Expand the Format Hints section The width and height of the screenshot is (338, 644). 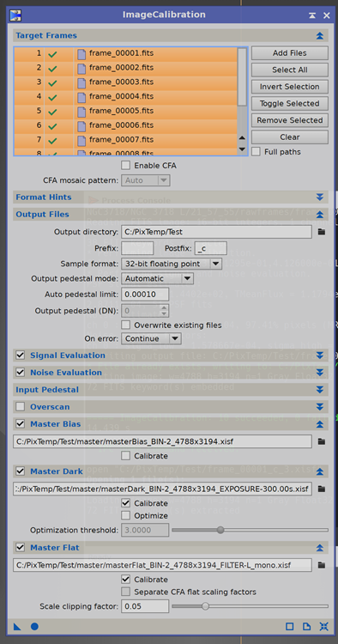pos(320,197)
